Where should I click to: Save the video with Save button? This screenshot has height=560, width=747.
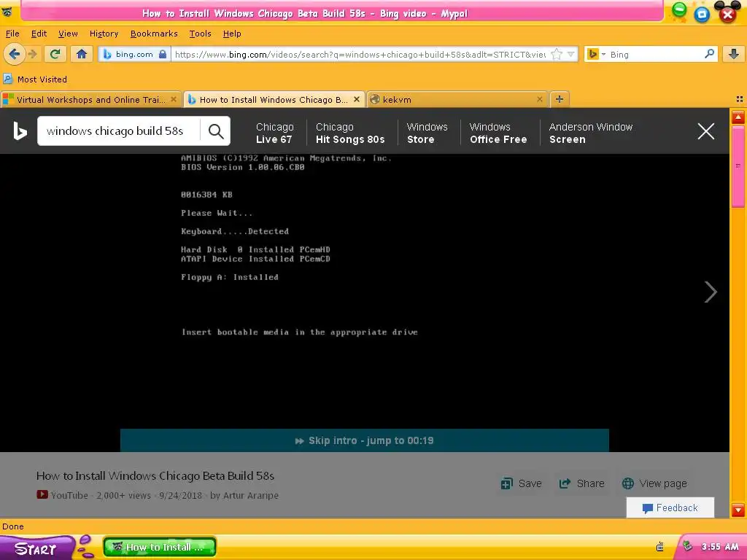tap(521, 483)
